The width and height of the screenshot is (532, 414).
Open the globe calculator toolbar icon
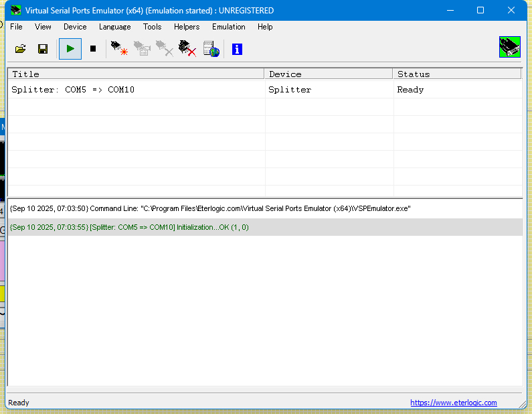pyautogui.click(x=211, y=49)
